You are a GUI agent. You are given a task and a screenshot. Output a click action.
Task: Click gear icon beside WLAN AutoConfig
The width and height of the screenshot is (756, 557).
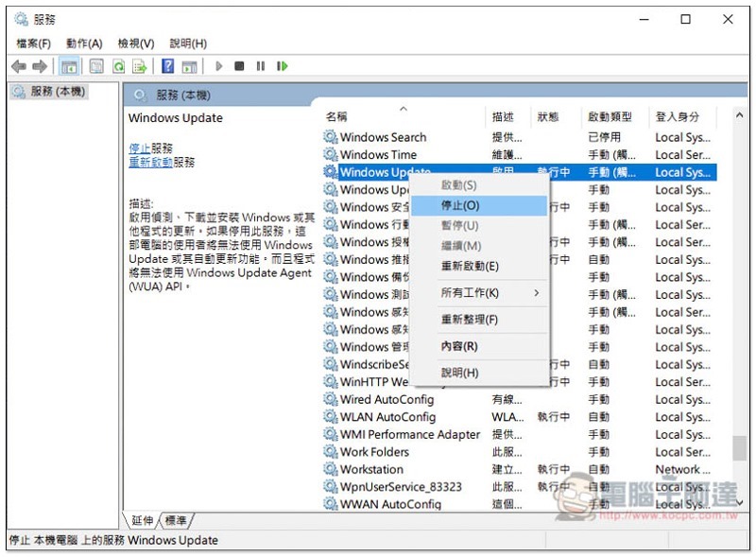(x=330, y=417)
